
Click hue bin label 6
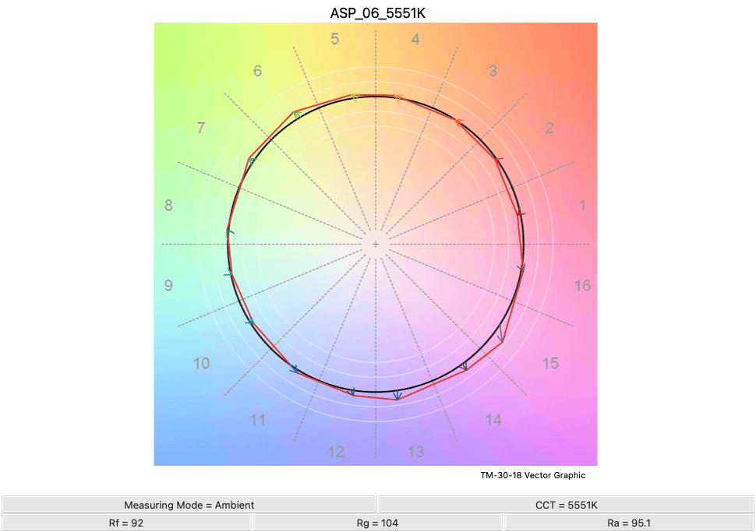[257, 71]
